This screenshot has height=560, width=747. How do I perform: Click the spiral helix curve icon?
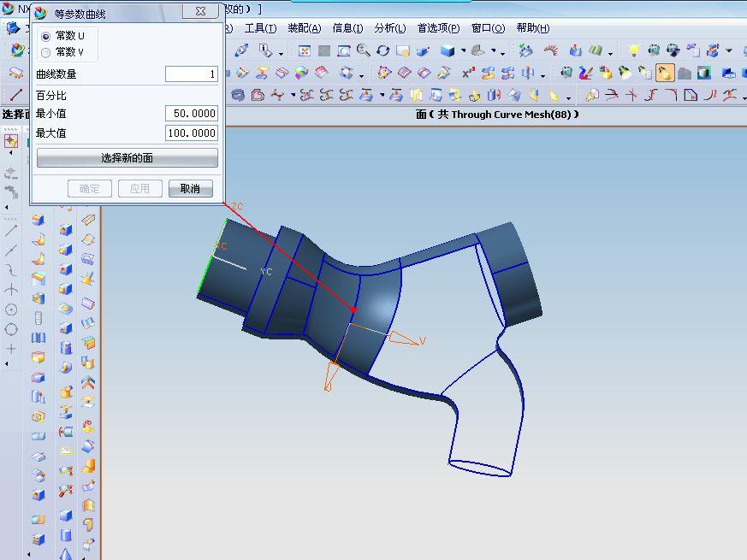(238, 95)
